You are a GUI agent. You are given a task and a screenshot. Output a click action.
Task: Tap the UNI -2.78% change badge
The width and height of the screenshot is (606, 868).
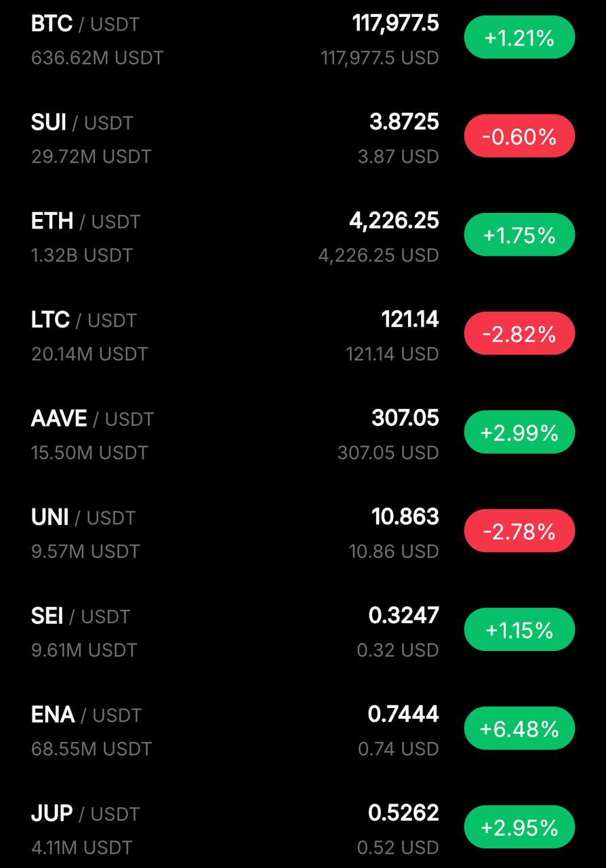click(519, 531)
